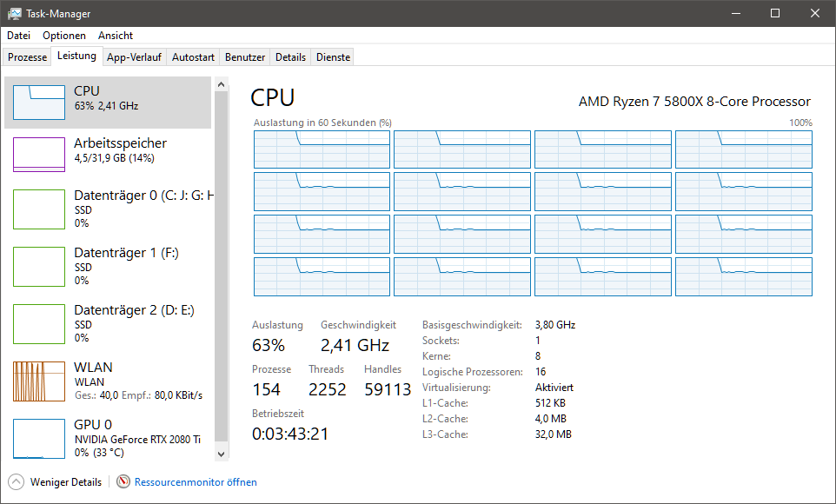Image resolution: width=836 pixels, height=504 pixels.
Task: Close the Task-Manager window
Action: (x=814, y=13)
